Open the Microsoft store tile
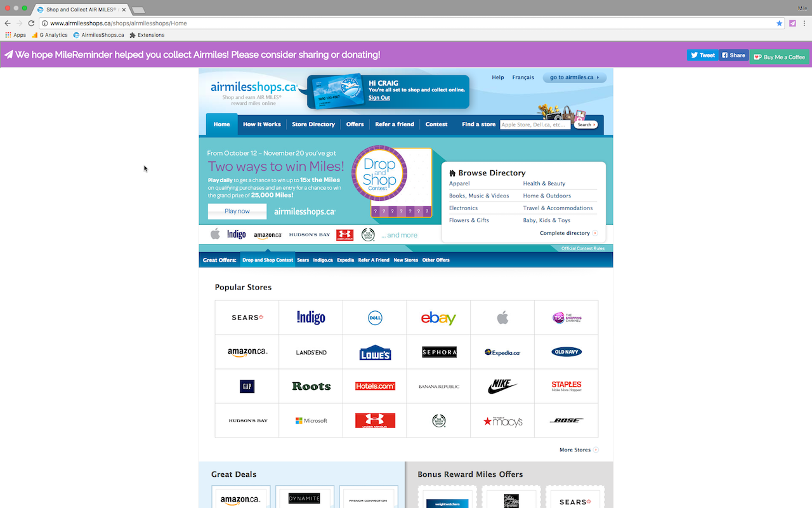The width and height of the screenshot is (812, 508). tap(311, 420)
